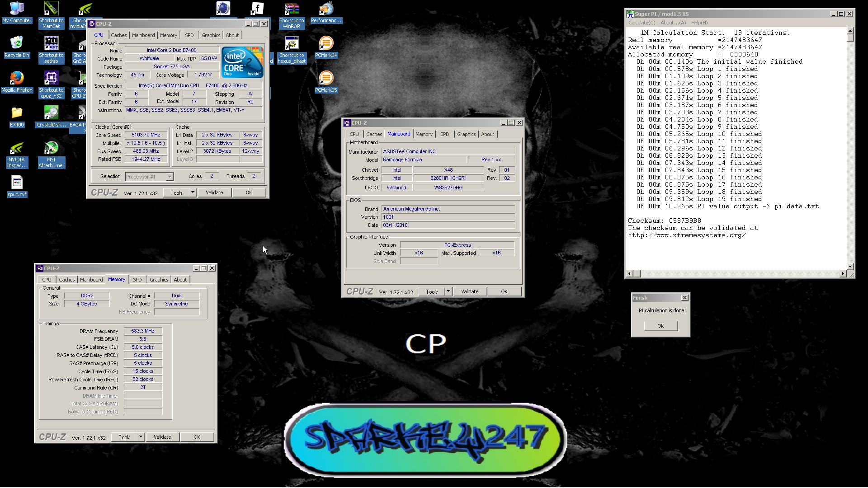Click the Rampage Formula model field
This screenshot has height=488, width=868.
(x=424, y=160)
